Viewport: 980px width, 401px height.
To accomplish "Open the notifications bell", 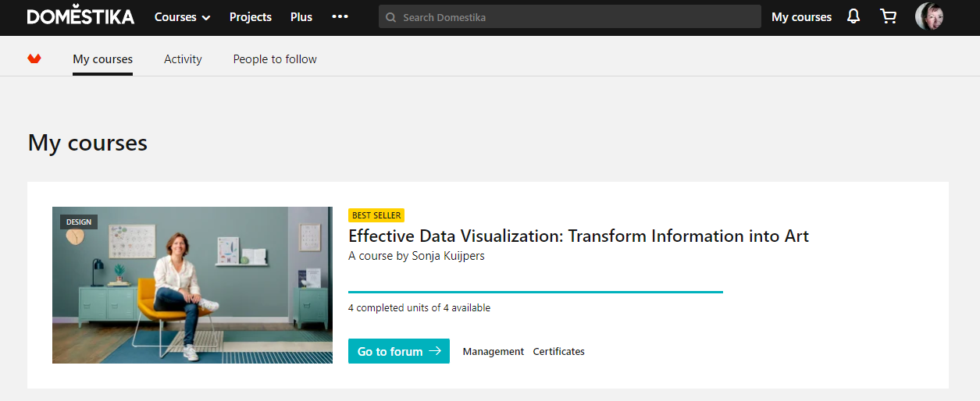I will click(853, 16).
